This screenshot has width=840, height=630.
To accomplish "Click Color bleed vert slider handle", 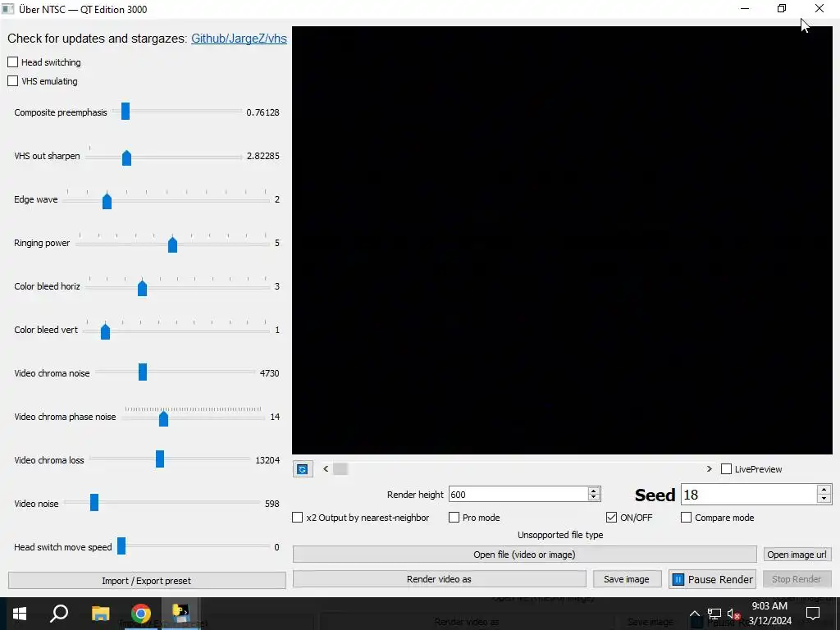I will 106,331.
